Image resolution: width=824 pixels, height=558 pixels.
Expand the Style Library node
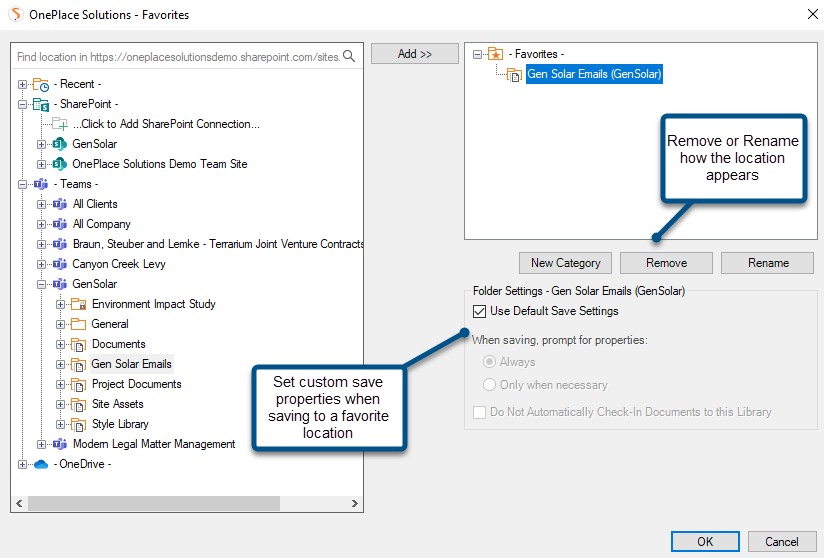[x=60, y=424]
